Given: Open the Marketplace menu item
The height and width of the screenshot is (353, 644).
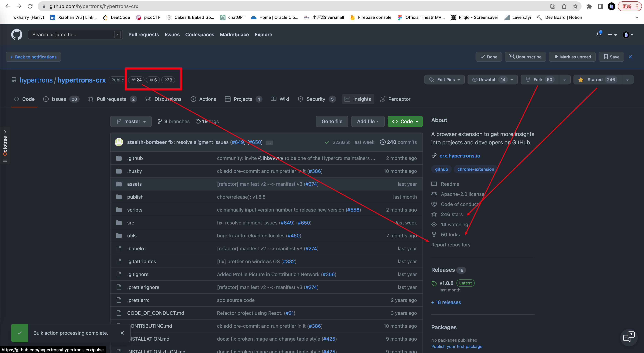Looking at the screenshot, I should coord(234,35).
